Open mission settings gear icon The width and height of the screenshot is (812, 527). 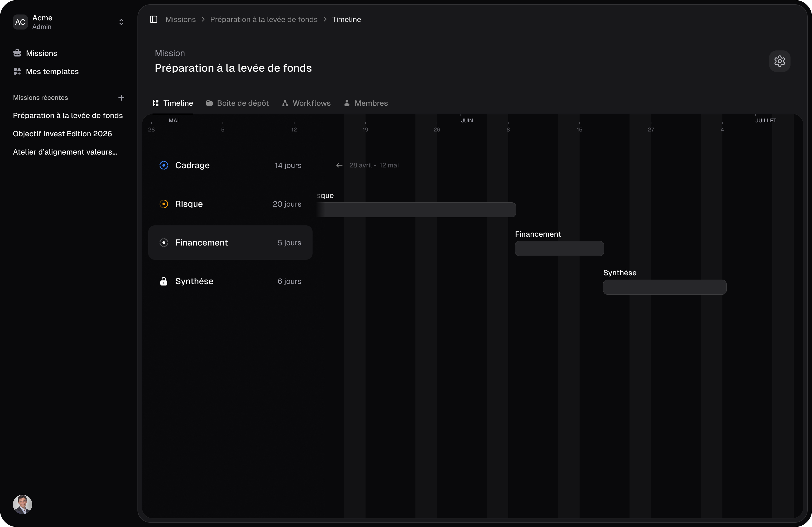[x=779, y=61]
